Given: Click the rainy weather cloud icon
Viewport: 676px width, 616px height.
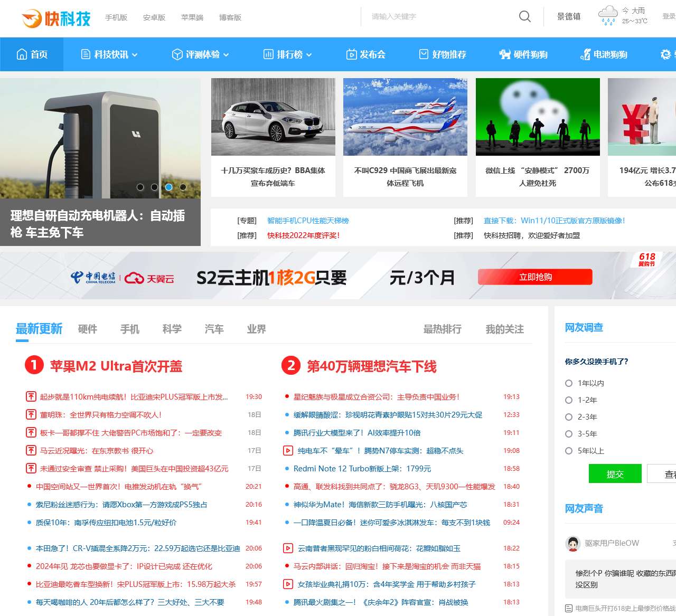Looking at the screenshot, I should click(608, 15).
